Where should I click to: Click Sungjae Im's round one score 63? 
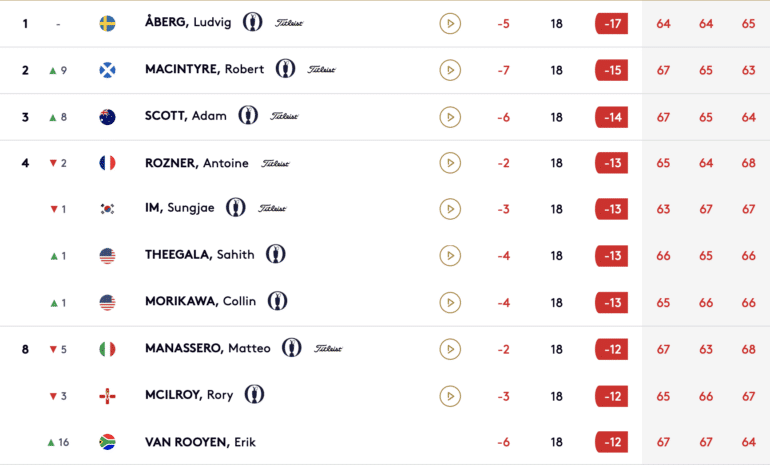[663, 209]
